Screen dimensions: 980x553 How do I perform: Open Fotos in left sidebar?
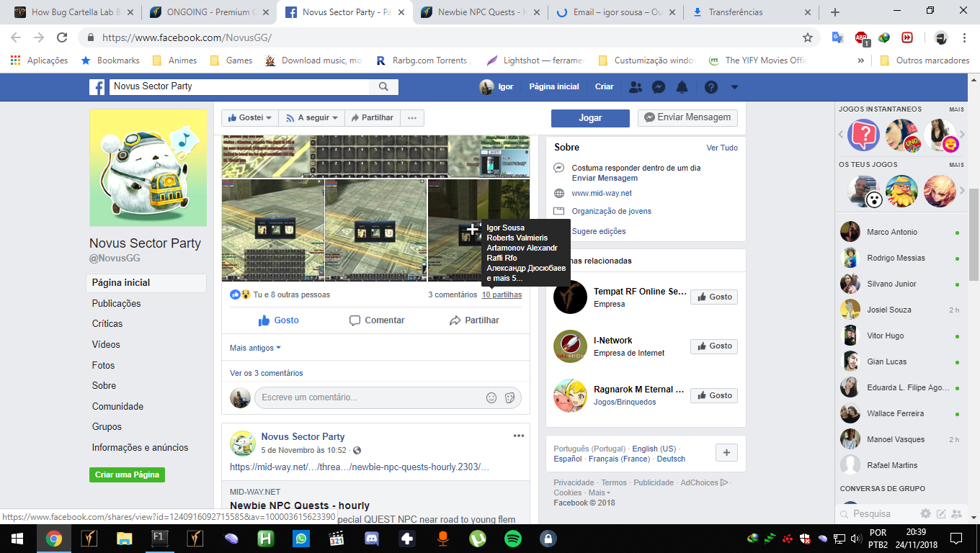103,366
